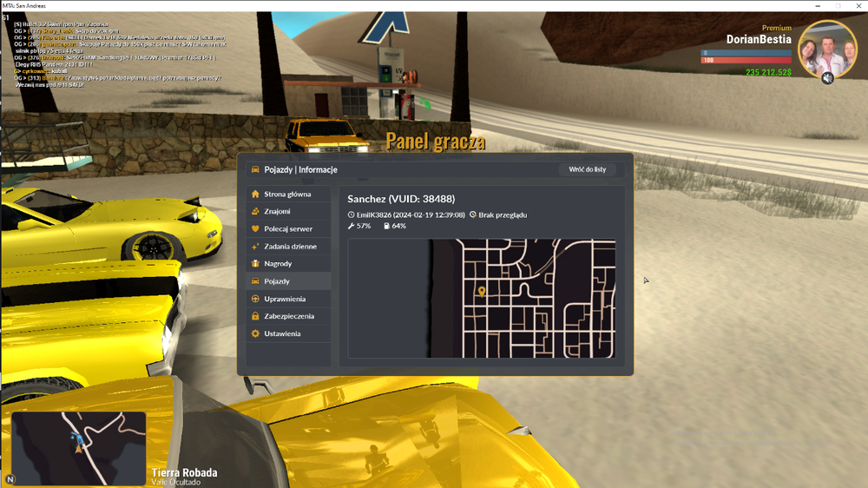Screen dimensions: 868x488
Task: Click the yellow location pin on map
Action: pos(482,292)
